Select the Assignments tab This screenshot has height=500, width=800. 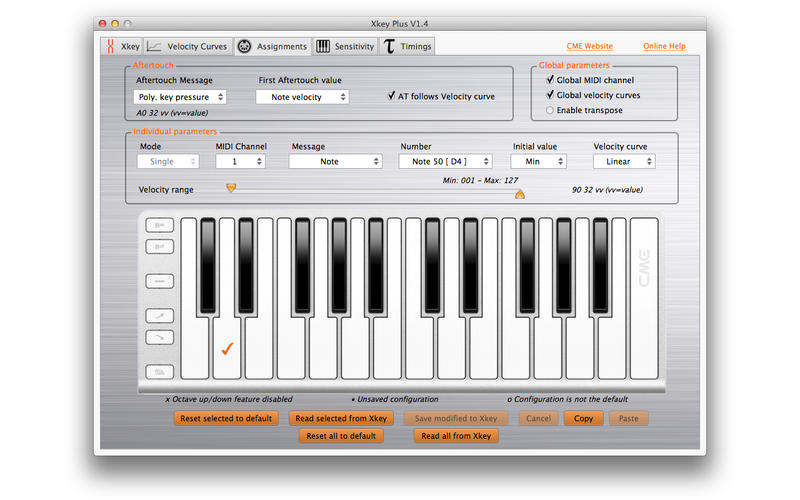[273, 46]
